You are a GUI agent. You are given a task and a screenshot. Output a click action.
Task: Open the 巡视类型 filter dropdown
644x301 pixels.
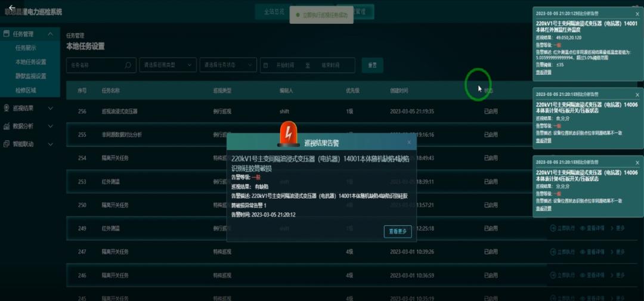click(168, 66)
